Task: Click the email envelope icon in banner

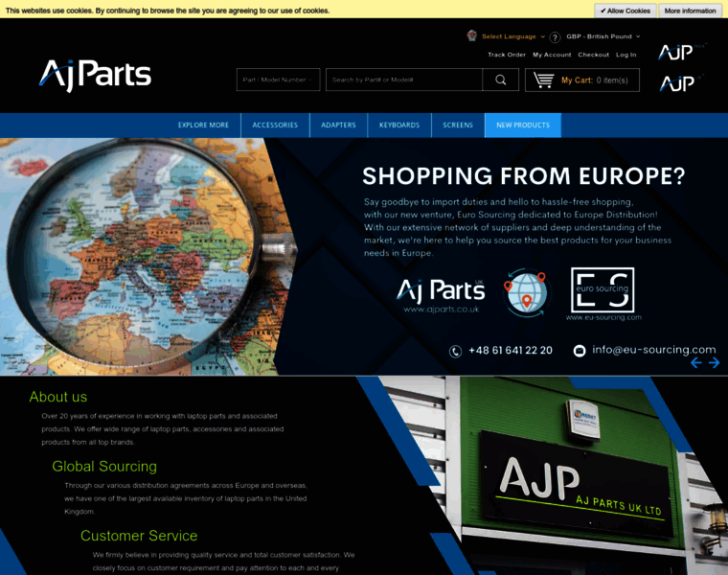Action: click(x=580, y=351)
